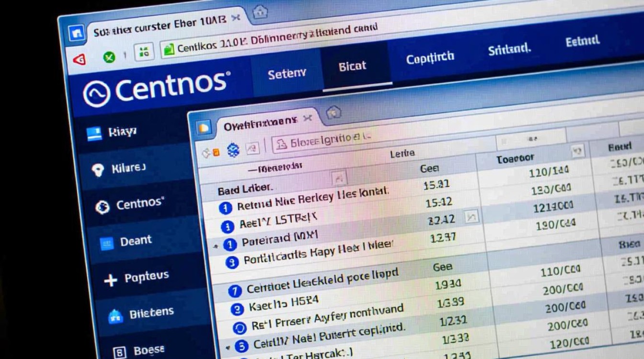
Task: Click the picture icon in the inner toolbar
Action: 253,149
